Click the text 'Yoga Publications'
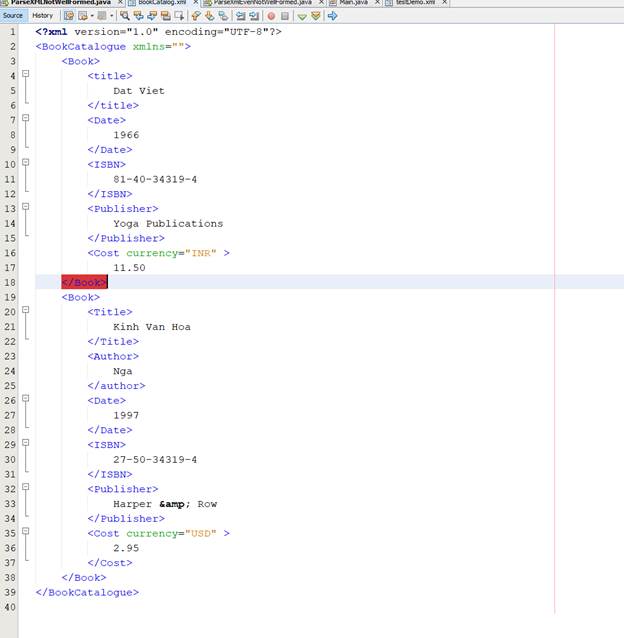Screen dimensions: 624x638 tap(168, 224)
